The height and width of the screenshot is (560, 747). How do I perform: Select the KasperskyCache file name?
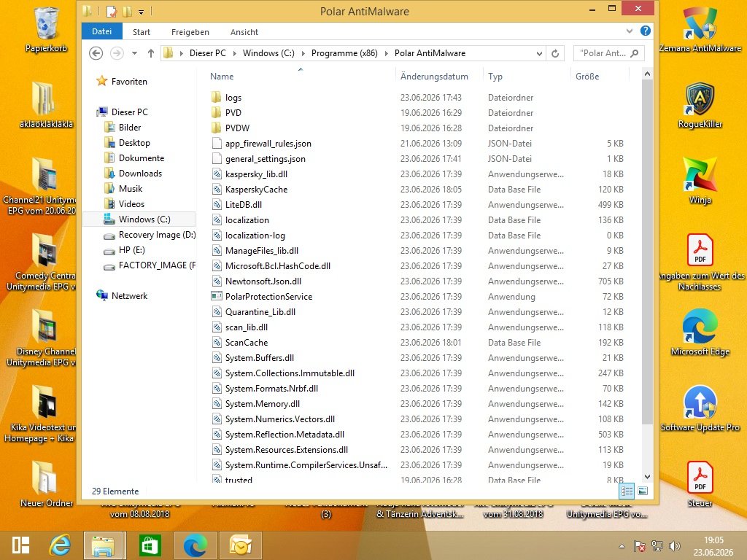pyautogui.click(x=256, y=190)
